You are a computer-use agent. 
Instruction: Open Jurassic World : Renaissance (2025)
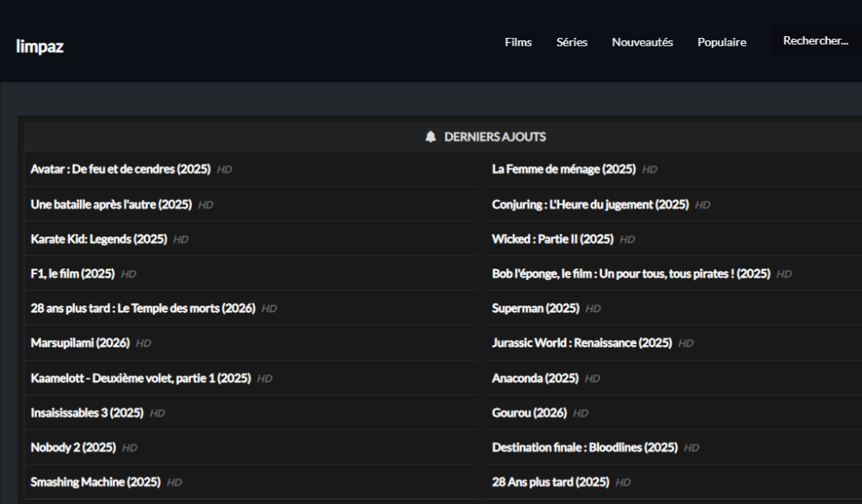(582, 343)
